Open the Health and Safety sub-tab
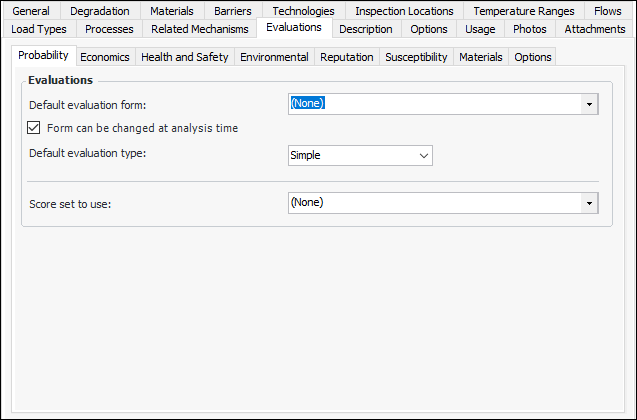Image resolution: width=637 pixels, height=420 pixels. pos(184,57)
